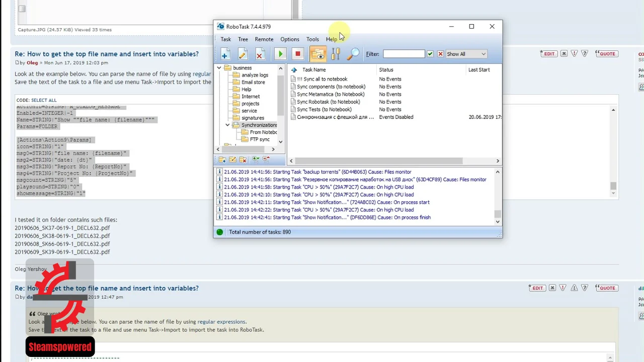This screenshot has width=644, height=362.
Task: Open the settings tools icon in toolbar
Action: (x=336, y=54)
